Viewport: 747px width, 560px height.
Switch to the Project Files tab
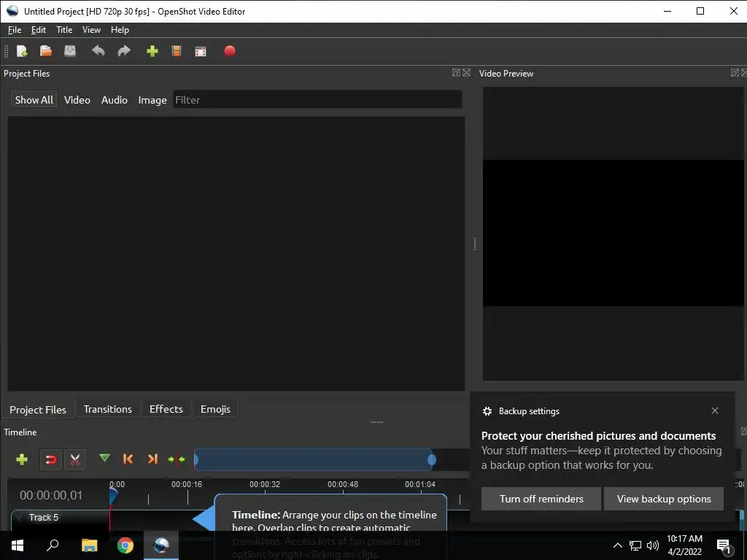click(38, 410)
